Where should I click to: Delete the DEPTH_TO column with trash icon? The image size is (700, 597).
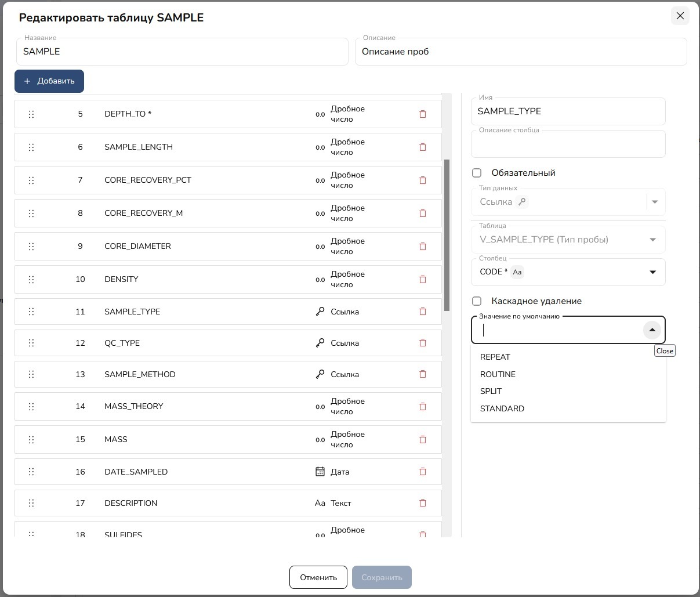[423, 114]
